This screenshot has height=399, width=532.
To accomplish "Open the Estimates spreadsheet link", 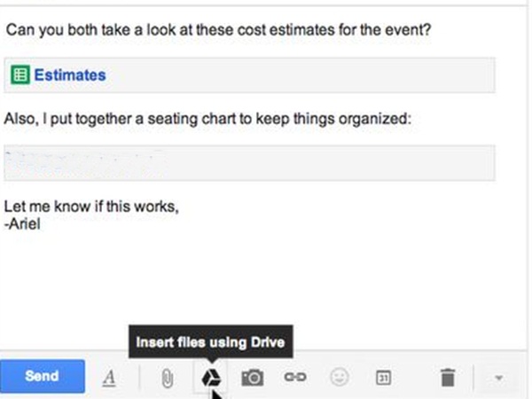I will (69, 75).
